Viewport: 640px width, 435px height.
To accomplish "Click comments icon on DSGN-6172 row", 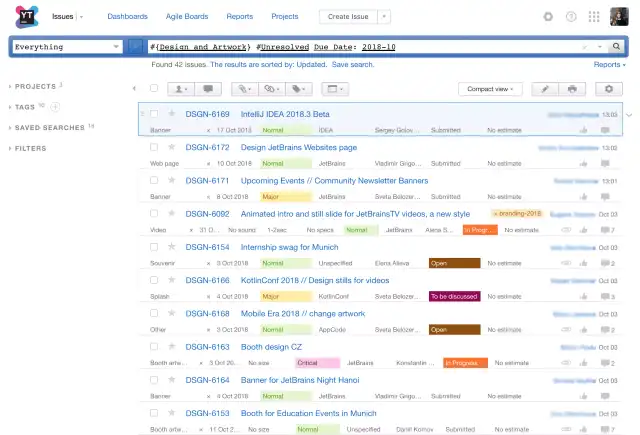I will click(605, 164).
